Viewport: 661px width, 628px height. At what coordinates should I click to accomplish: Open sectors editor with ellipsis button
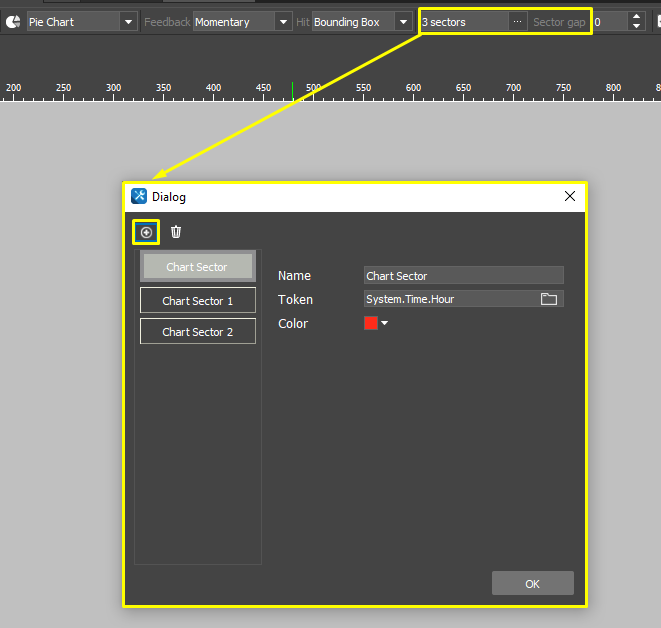click(517, 21)
